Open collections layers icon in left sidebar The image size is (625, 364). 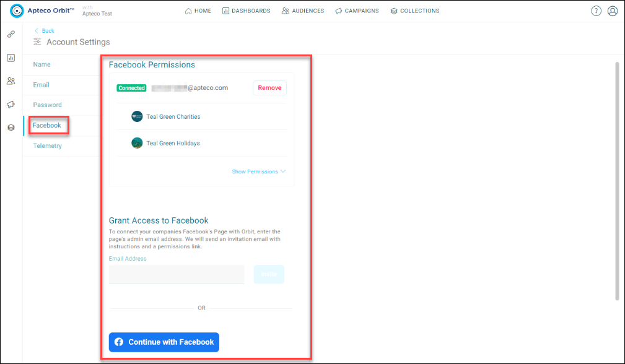click(11, 128)
